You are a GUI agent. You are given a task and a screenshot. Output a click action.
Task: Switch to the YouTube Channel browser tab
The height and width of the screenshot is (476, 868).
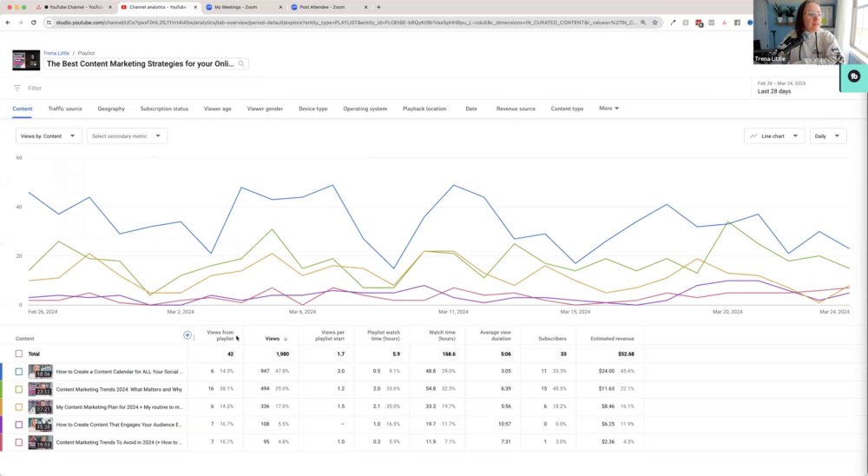pos(74,7)
